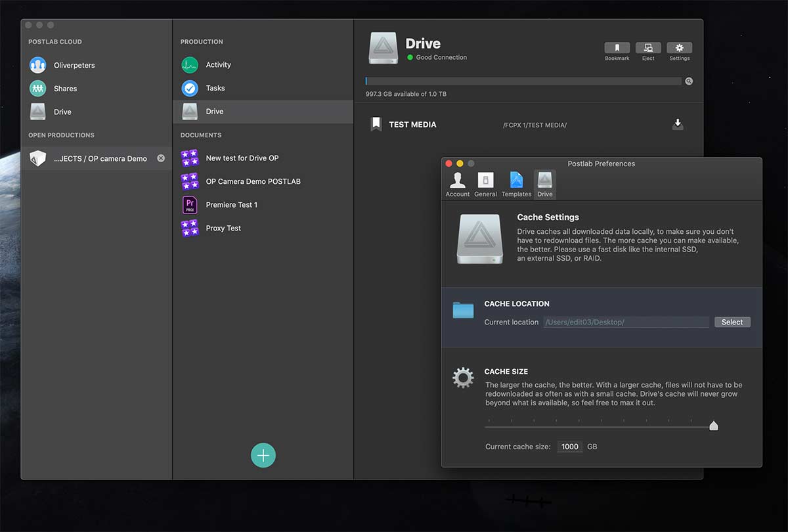The width and height of the screenshot is (788, 532).
Task: Click '997.3 GB available of 1.0 TB' text
Action: coord(406,94)
